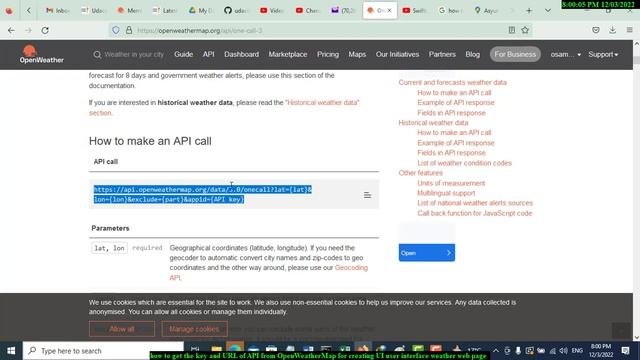Viewport: 640px width, 360px height.
Task: Open List of weather condition codes
Action: point(464,163)
